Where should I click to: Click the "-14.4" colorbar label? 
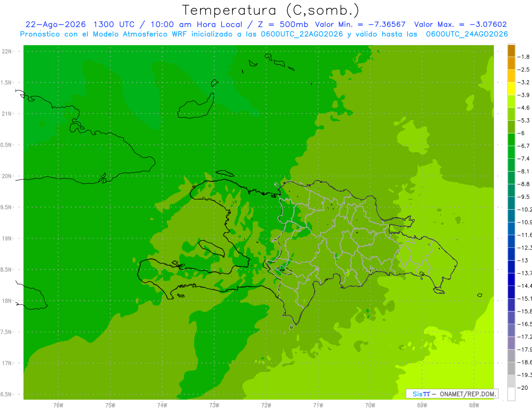pos(525,286)
